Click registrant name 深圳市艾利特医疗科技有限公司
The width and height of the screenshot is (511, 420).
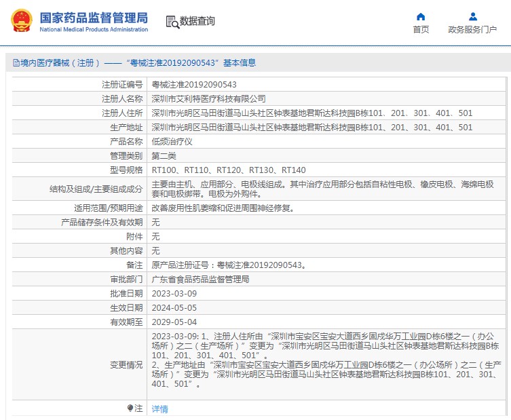click(x=208, y=99)
